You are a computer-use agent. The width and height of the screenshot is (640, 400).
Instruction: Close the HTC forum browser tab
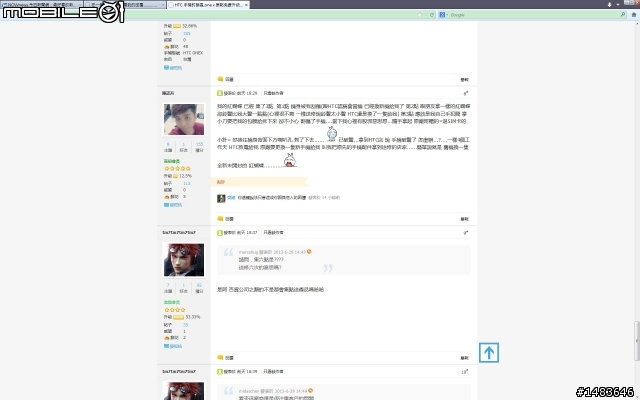click(x=246, y=5)
